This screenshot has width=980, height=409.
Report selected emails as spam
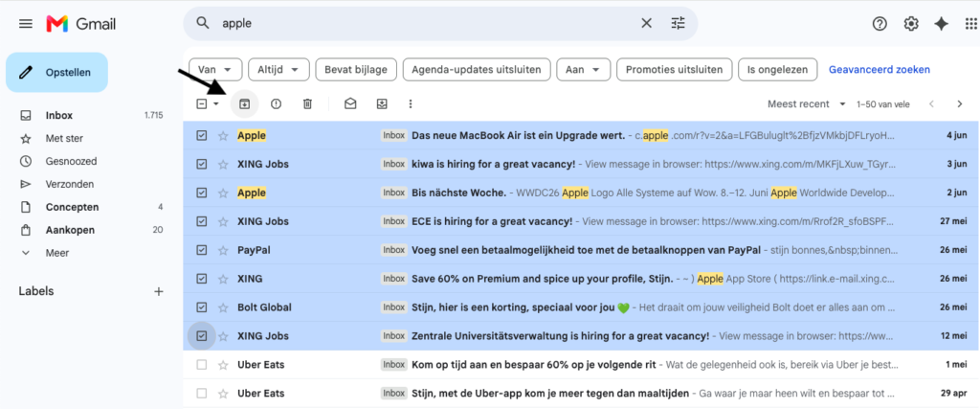coord(276,103)
